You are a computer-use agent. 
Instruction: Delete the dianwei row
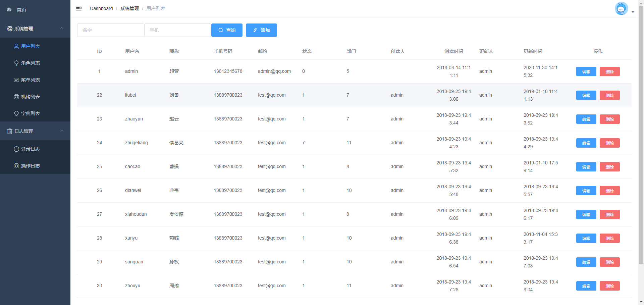tap(610, 191)
